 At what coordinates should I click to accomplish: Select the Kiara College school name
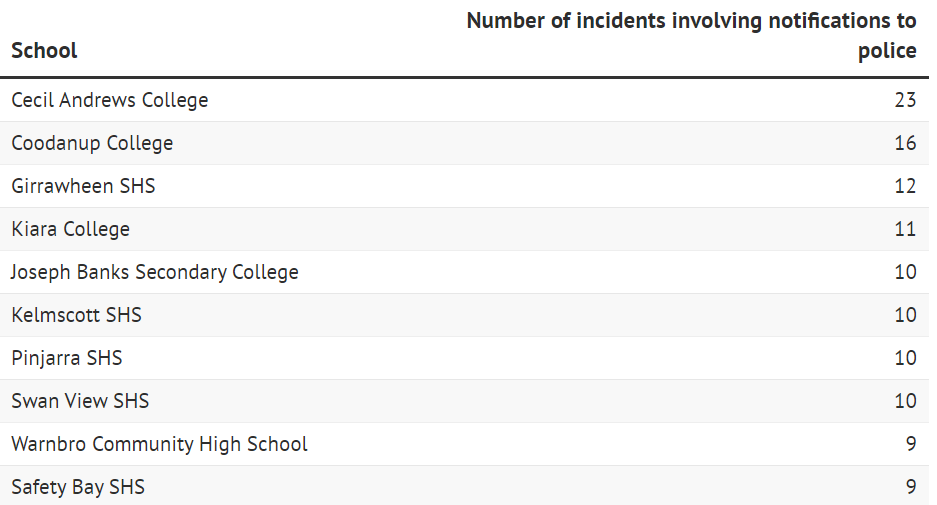tap(70, 229)
